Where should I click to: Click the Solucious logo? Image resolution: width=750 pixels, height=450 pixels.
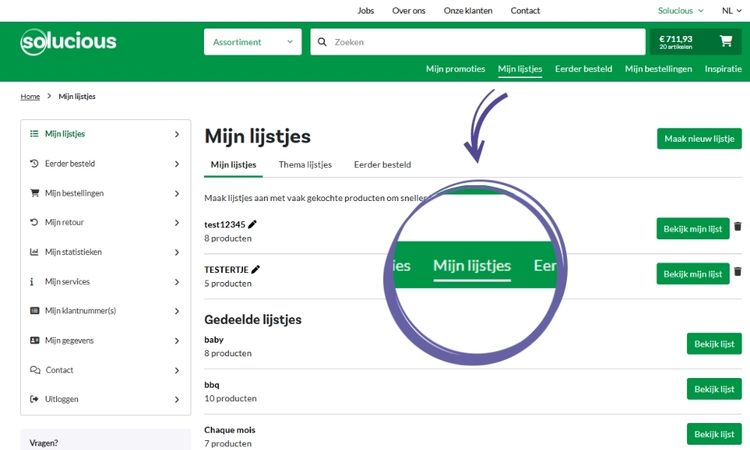click(68, 42)
